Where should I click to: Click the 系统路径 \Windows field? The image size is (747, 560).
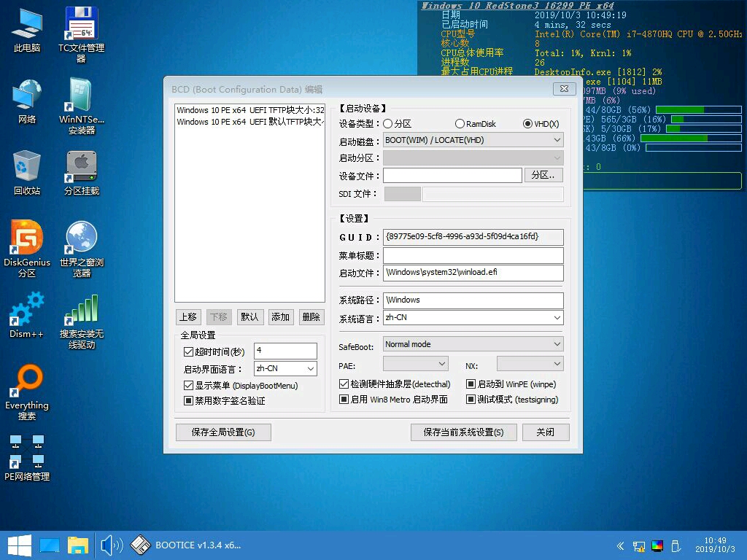[473, 300]
